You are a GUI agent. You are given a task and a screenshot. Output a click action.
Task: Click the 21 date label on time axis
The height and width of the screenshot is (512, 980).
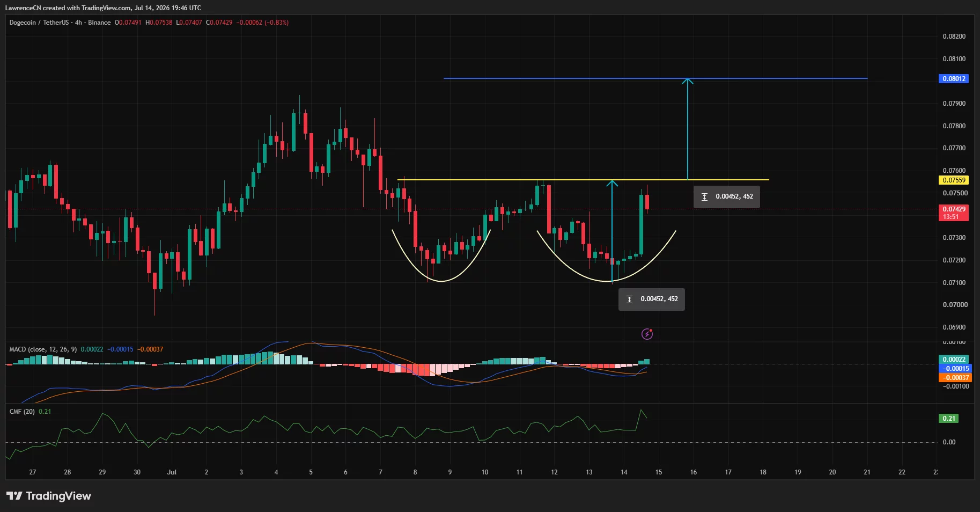click(867, 472)
